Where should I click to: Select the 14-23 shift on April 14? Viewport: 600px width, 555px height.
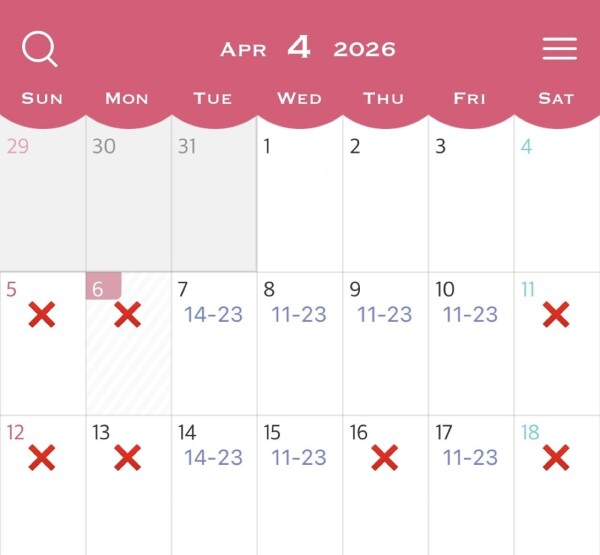[213, 458]
